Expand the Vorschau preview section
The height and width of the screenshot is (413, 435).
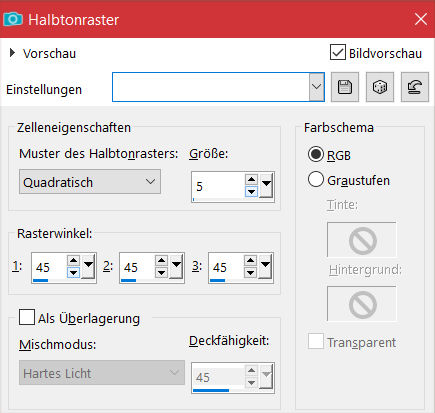(x=12, y=53)
